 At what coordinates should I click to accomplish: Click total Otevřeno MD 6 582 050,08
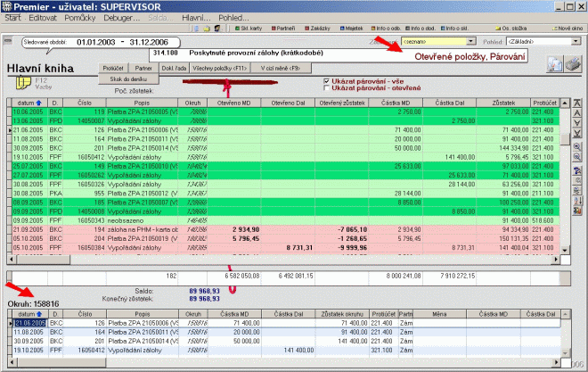coord(241,276)
